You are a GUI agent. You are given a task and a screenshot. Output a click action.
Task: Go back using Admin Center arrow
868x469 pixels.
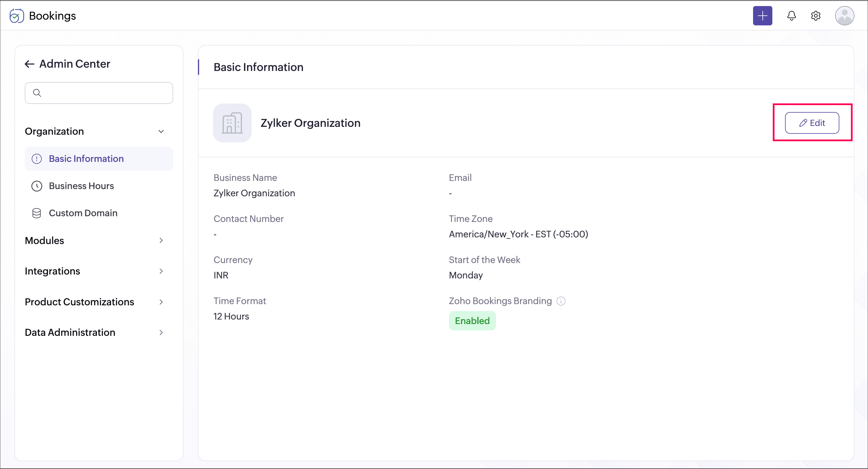point(30,64)
